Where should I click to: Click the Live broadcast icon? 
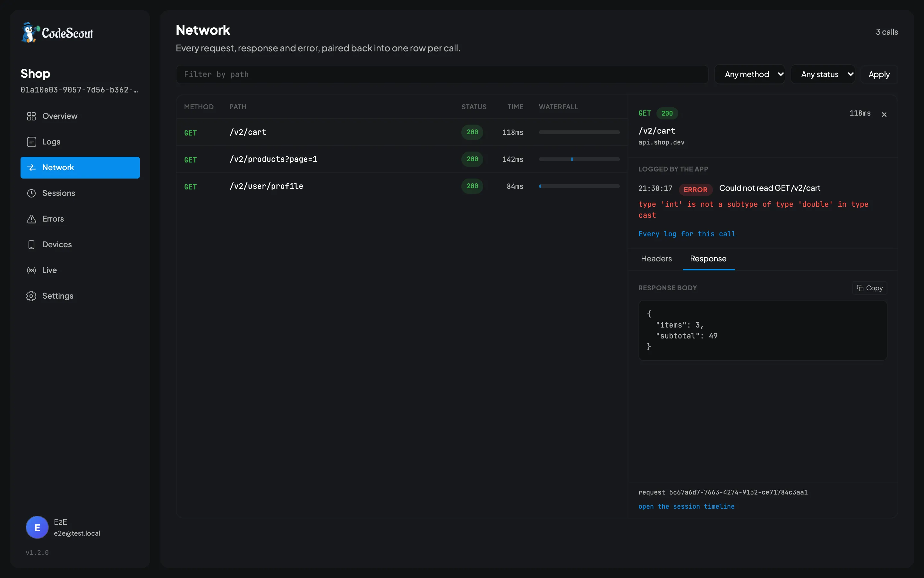tap(31, 270)
